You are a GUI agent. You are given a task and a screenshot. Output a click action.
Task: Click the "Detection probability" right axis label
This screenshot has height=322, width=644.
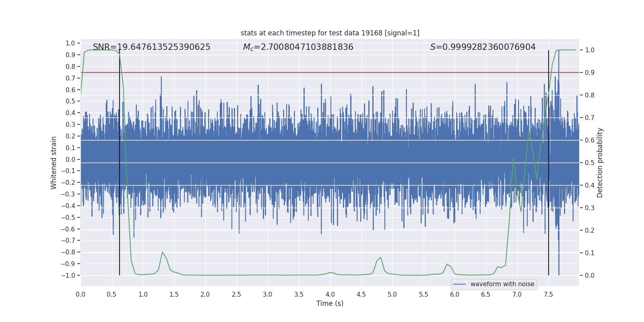(x=600, y=163)
